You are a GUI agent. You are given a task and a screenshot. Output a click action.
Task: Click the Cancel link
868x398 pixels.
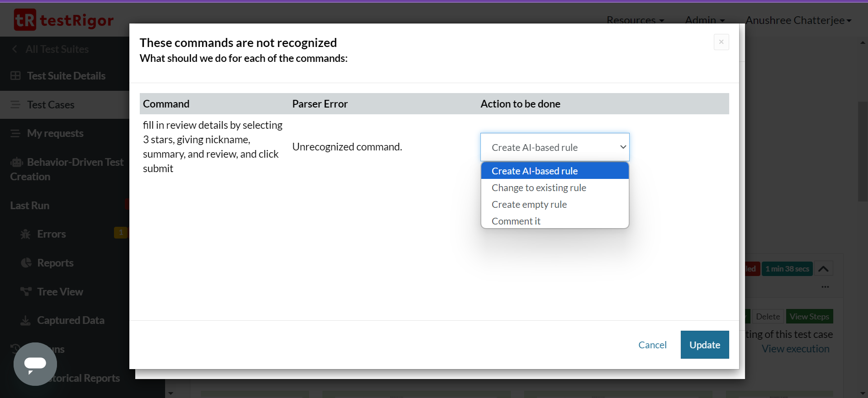(652, 345)
